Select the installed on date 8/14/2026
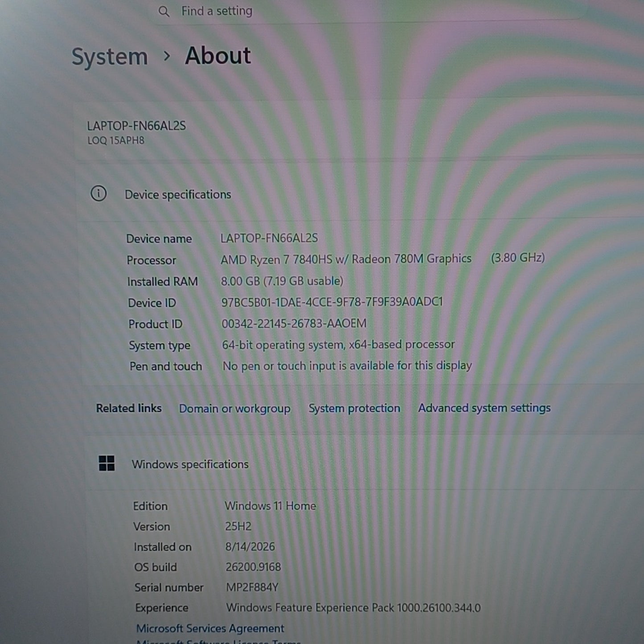The image size is (644, 644). (250, 546)
